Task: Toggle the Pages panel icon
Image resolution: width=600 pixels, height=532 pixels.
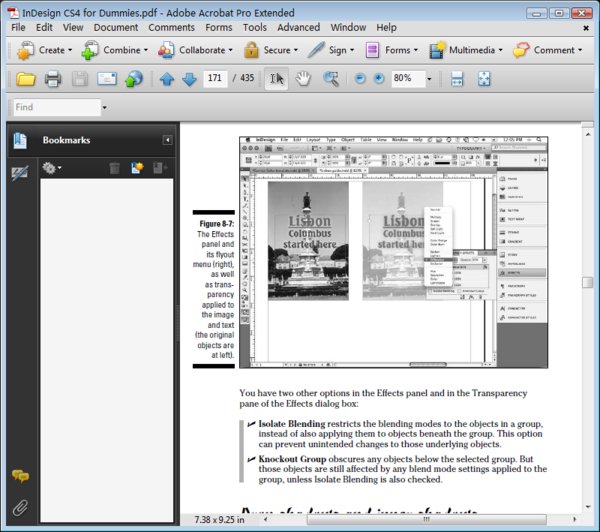Action: click(x=19, y=141)
